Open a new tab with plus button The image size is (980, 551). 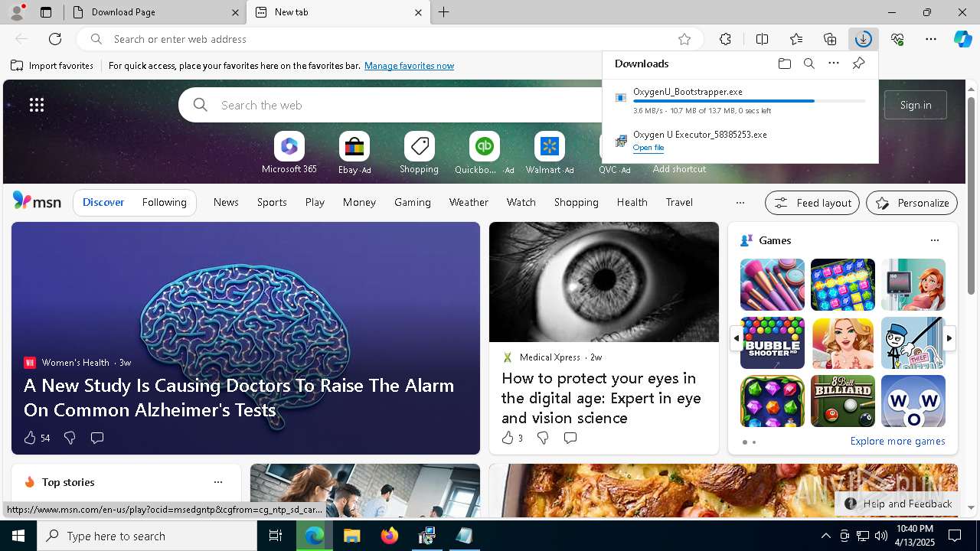443,12
